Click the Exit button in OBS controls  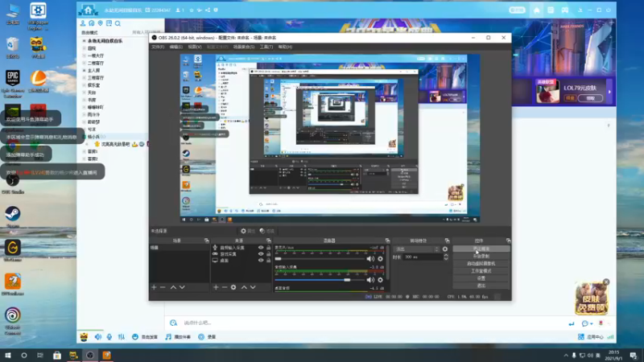pos(481,286)
